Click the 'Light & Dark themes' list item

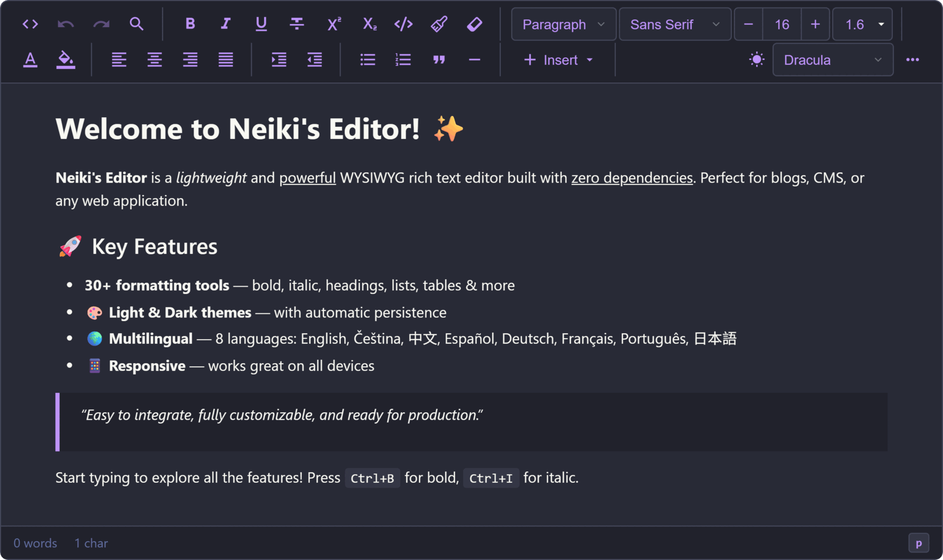point(266,313)
